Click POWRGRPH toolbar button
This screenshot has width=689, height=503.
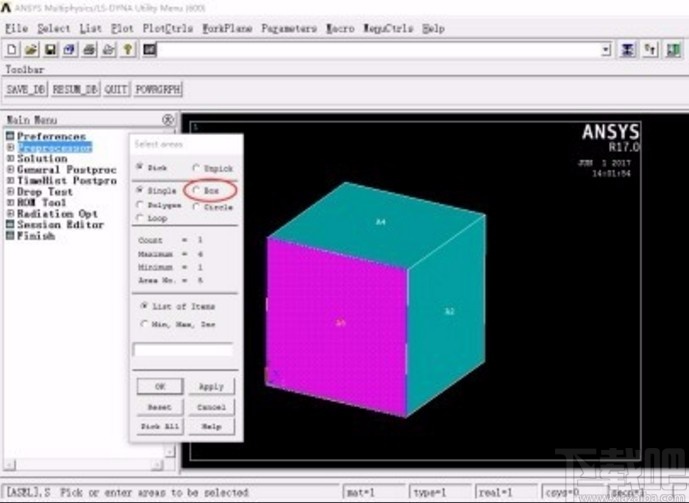(158, 89)
